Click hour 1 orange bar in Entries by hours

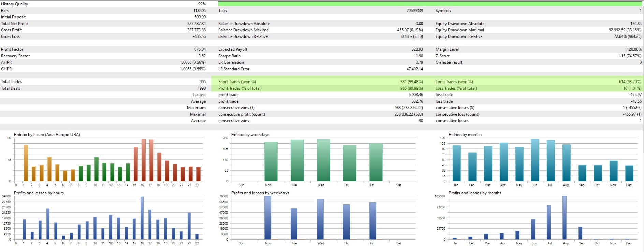26,163
